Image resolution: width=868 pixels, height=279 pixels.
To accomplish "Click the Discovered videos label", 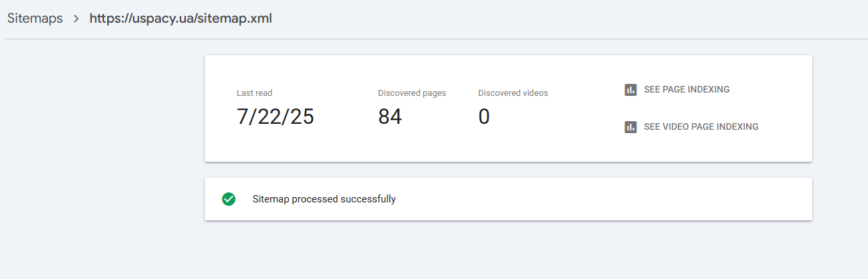I will [513, 93].
